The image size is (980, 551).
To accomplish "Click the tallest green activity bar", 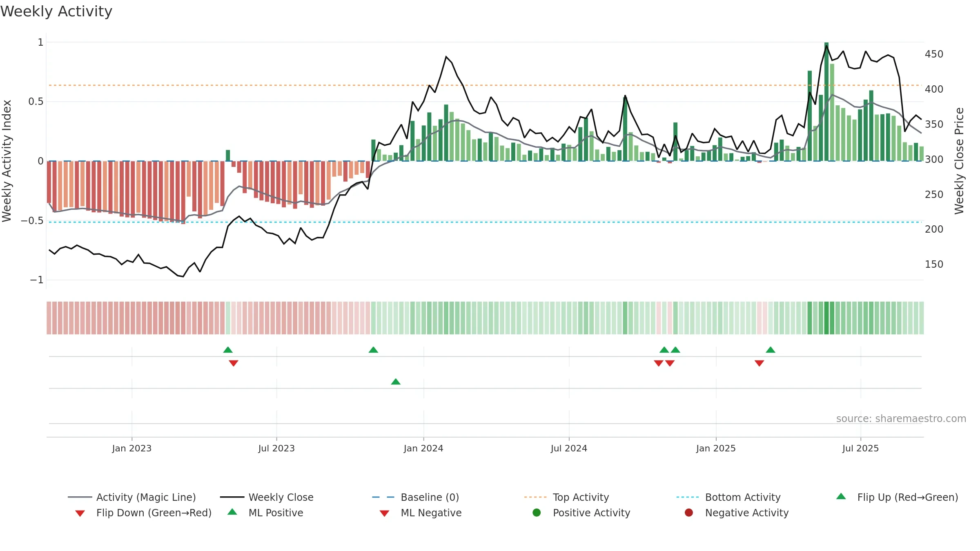I will point(826,102).
